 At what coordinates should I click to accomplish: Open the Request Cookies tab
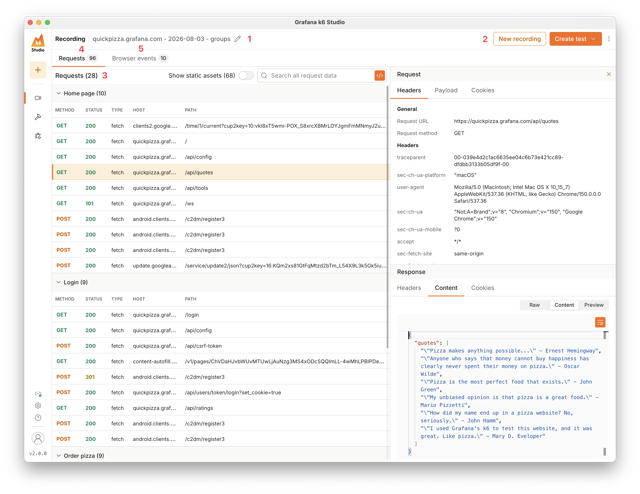point(482,90)
